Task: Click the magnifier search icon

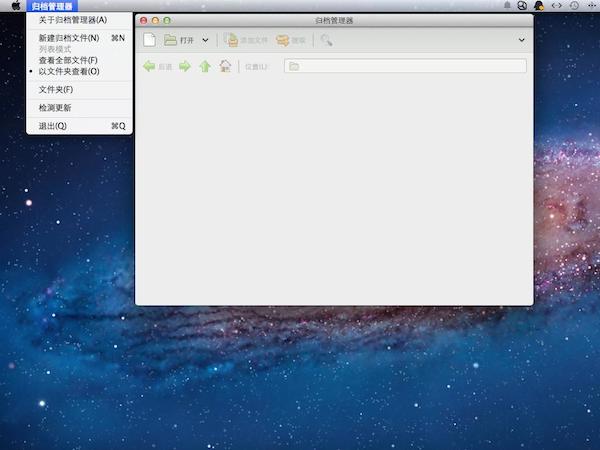Action: 326,40
